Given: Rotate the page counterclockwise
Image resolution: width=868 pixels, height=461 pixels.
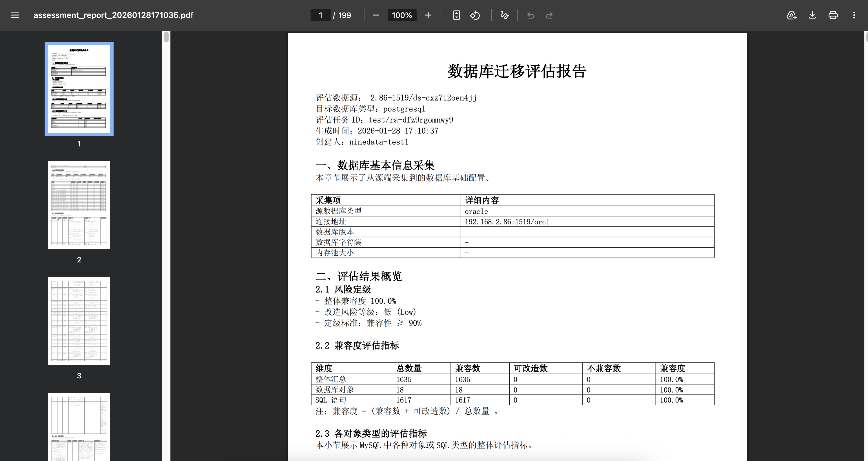Looking at the screenshot, I should coord(475,15).
